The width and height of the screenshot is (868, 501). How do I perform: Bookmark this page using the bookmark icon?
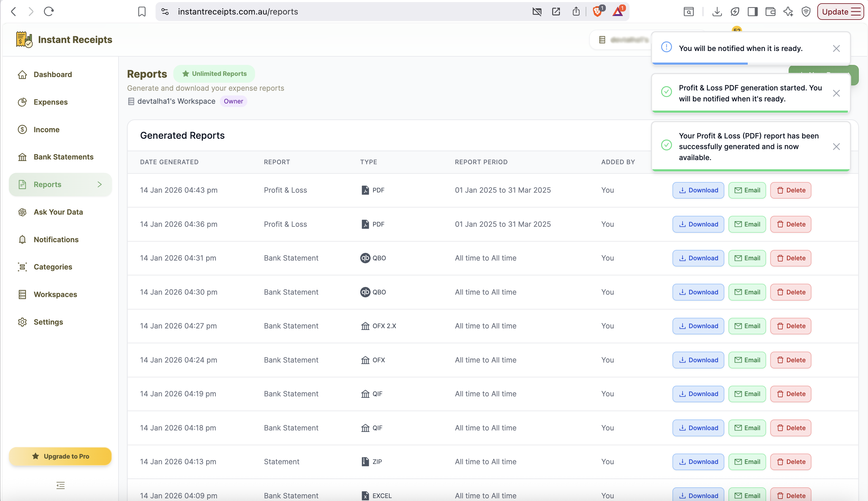[142, 12]
